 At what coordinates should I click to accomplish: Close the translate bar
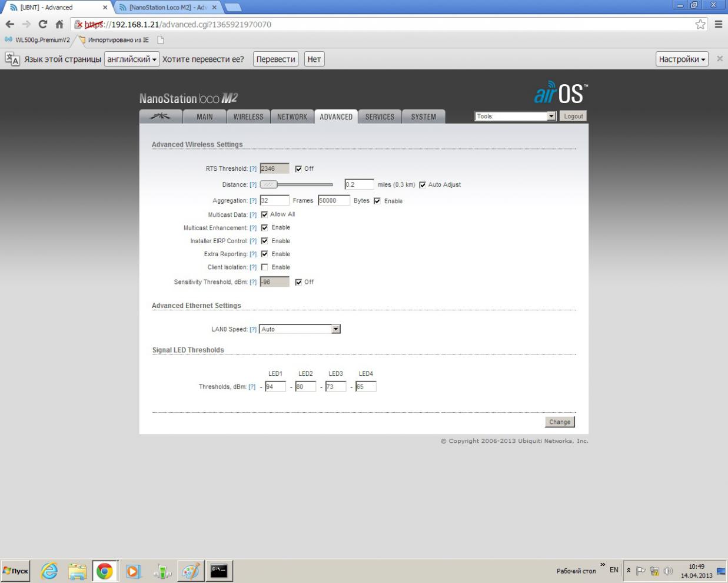[x=720, y=59]
